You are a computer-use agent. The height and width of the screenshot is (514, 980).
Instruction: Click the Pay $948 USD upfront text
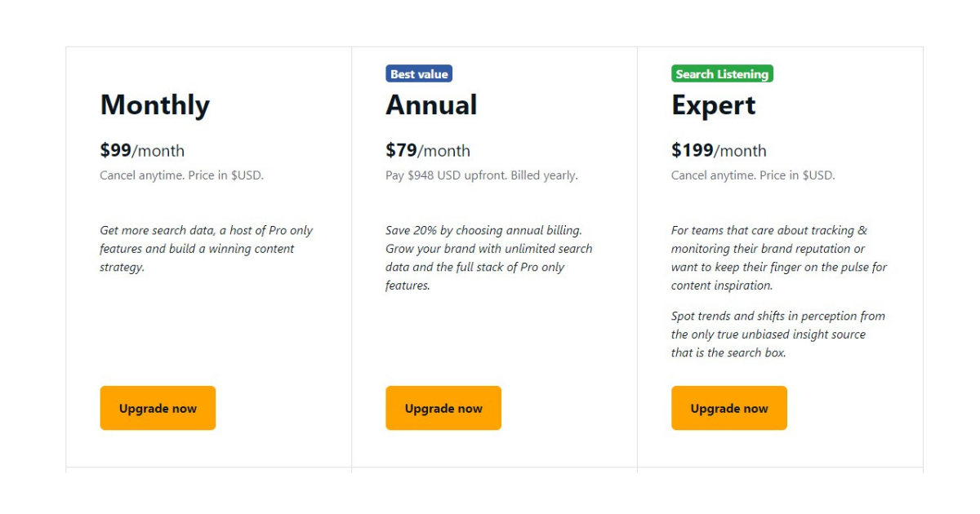446,175
